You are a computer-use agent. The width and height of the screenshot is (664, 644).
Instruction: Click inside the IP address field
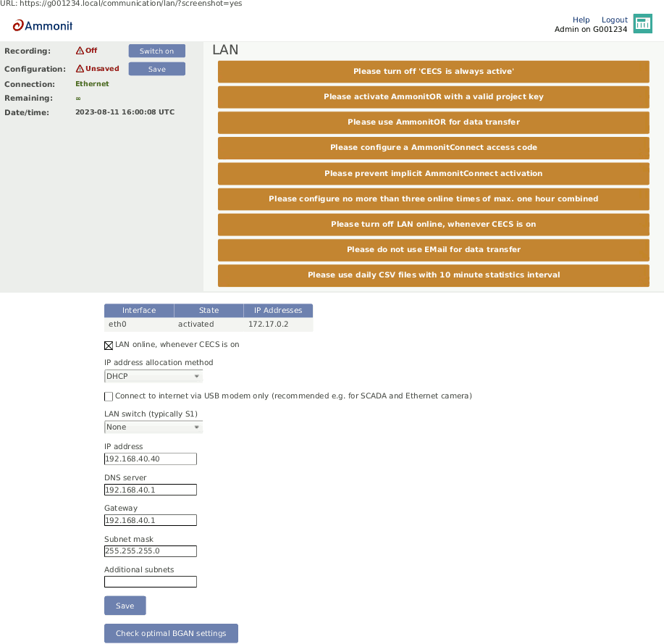pos(150,459)
